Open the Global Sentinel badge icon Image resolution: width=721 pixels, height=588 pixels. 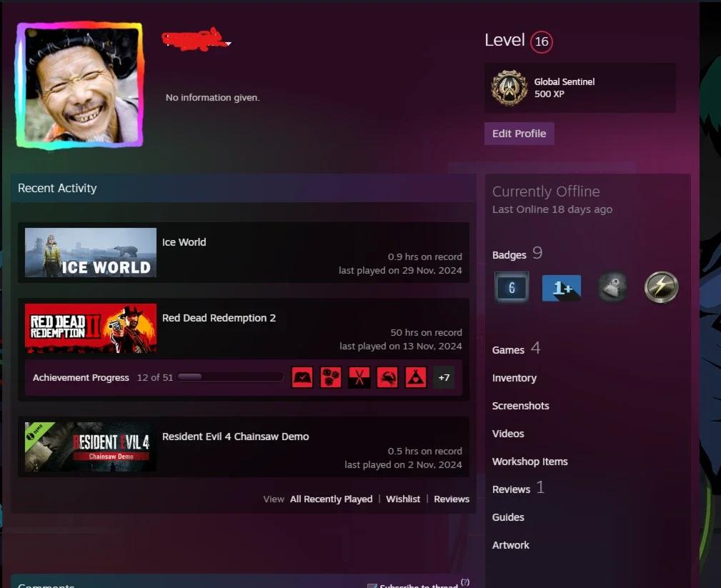[509, 88]
